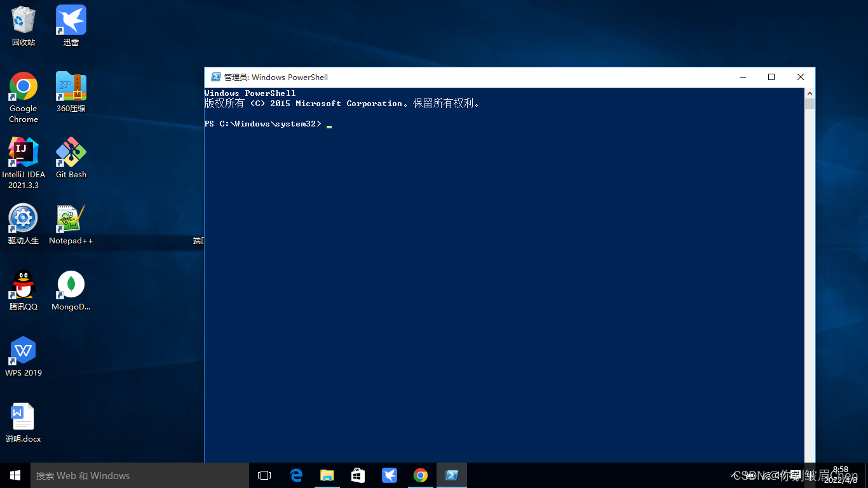The width and height of the screenshot is (868, 488).
Task: Open the Recycle Bin desktop icon
Action: click(x=24, y=21)
